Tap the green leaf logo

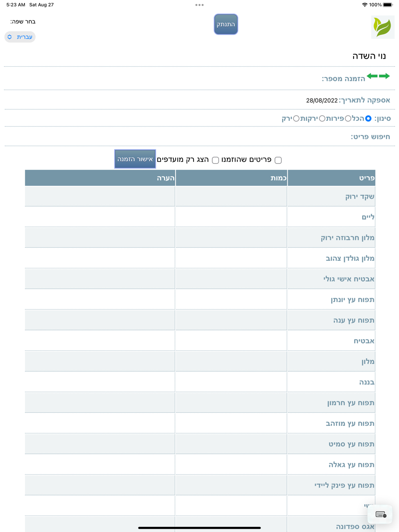click(383, 27)
